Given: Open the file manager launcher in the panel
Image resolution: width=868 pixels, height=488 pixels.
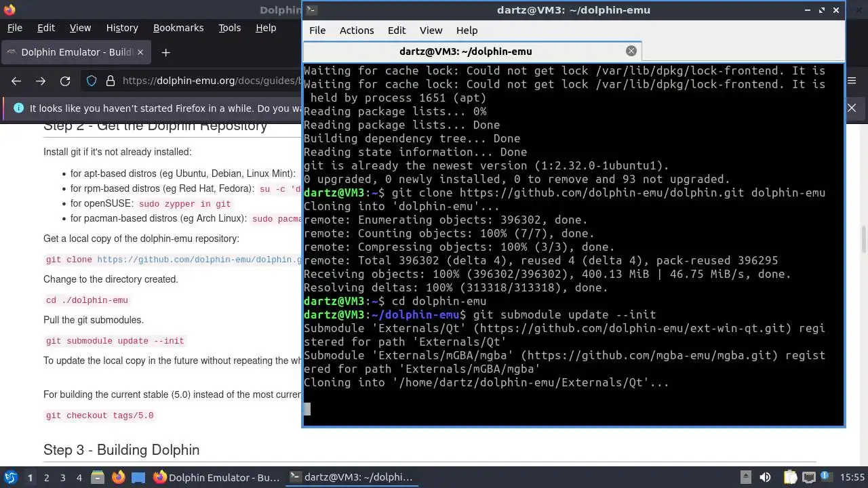Looking at the screenshot, I should pos(98,477).
